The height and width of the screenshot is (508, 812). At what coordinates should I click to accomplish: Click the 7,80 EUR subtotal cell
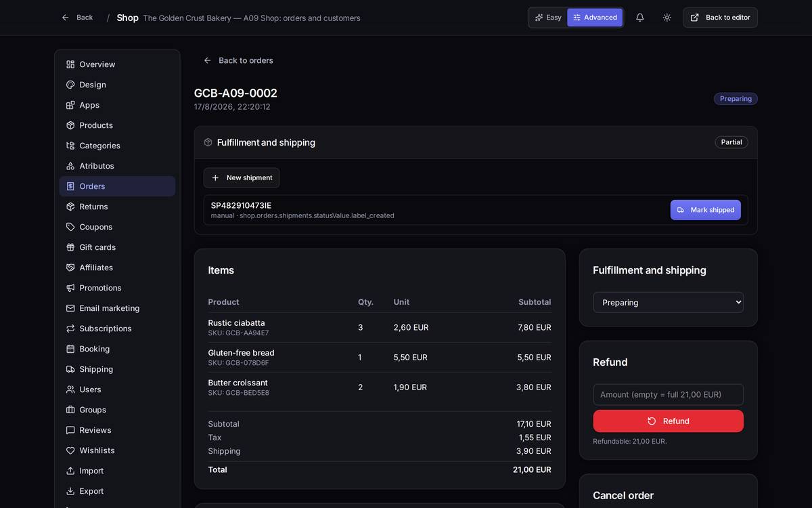point(535,327)
